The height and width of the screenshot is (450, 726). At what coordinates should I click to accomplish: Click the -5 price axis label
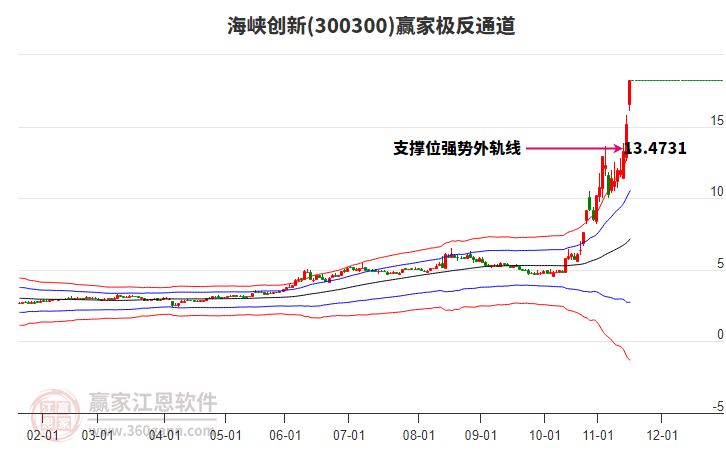tap(718, 406)
